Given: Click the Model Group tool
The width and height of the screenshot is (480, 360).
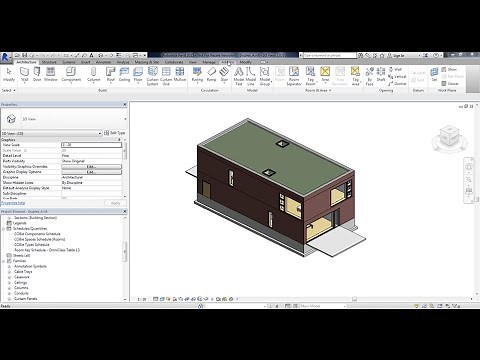Looking at the screenshot, I should pyautogui.click(x=265, y=76).
